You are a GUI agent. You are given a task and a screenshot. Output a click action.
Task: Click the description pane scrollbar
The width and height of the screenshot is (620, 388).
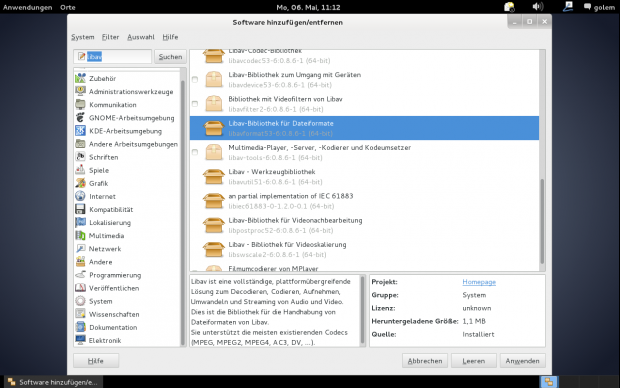(362, 310)
